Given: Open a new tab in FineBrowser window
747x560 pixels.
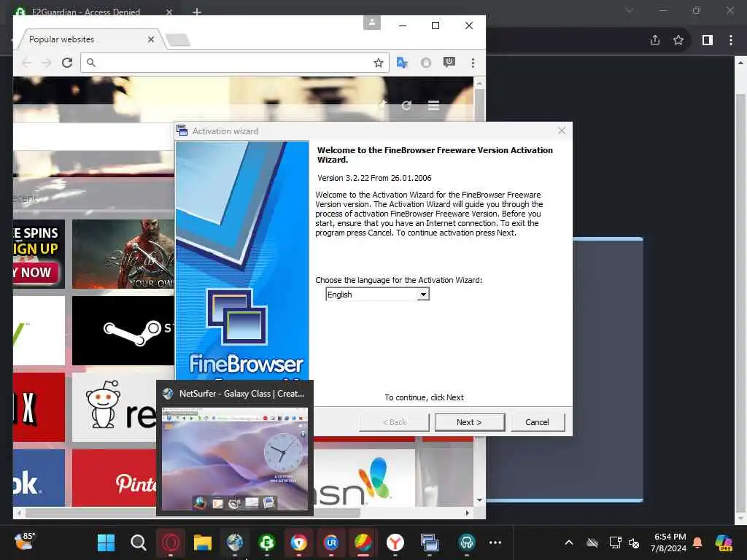Looking at the screenshot, I should (179, 41).
